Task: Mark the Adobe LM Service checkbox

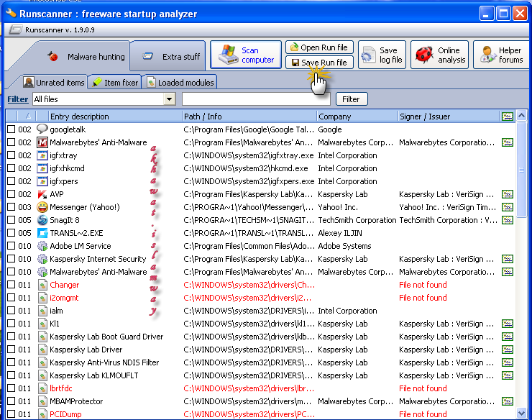Action: point(12,245)
